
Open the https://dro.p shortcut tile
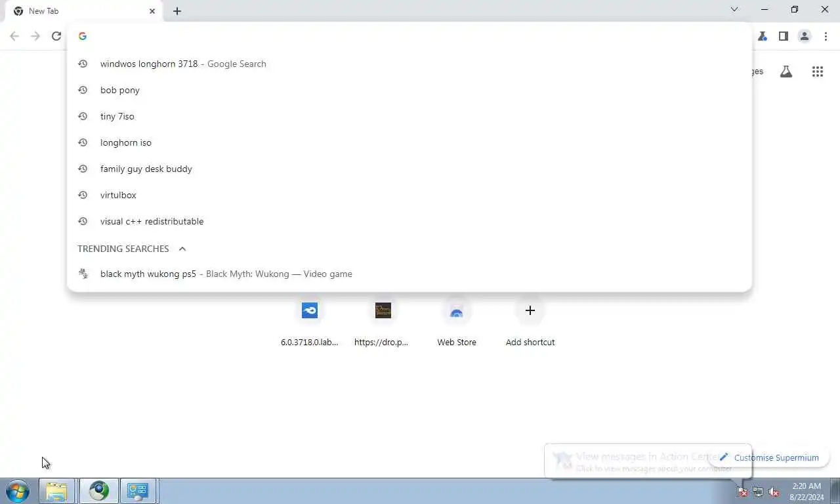383,322
